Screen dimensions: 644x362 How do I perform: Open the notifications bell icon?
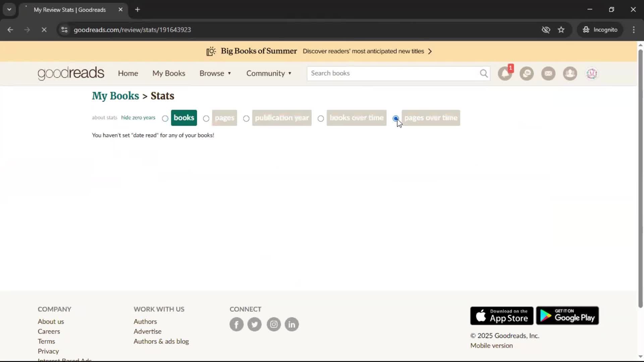click(505, 73)
